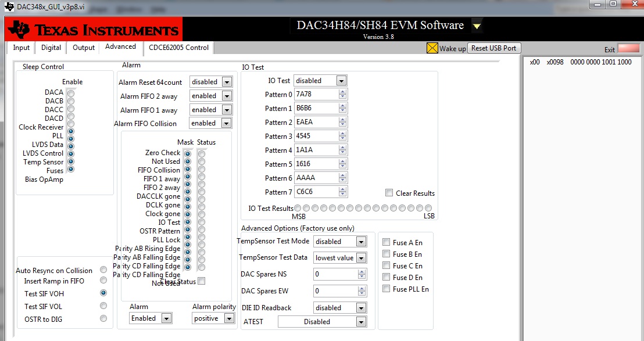Click the DAC Spares NS value field

point(335,274)
